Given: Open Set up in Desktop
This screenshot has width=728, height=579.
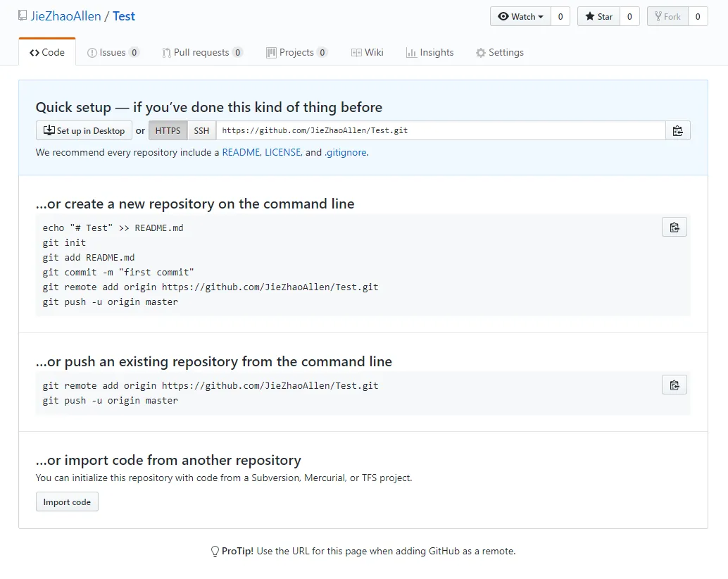Looking at the screenshot, I should (x=84, y=130).
